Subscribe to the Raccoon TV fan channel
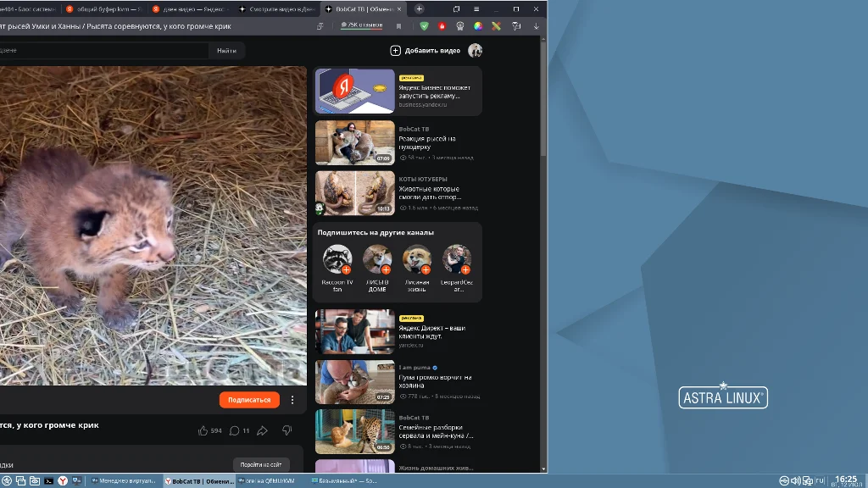Screen dimensions: 868x488 point(346,270)
